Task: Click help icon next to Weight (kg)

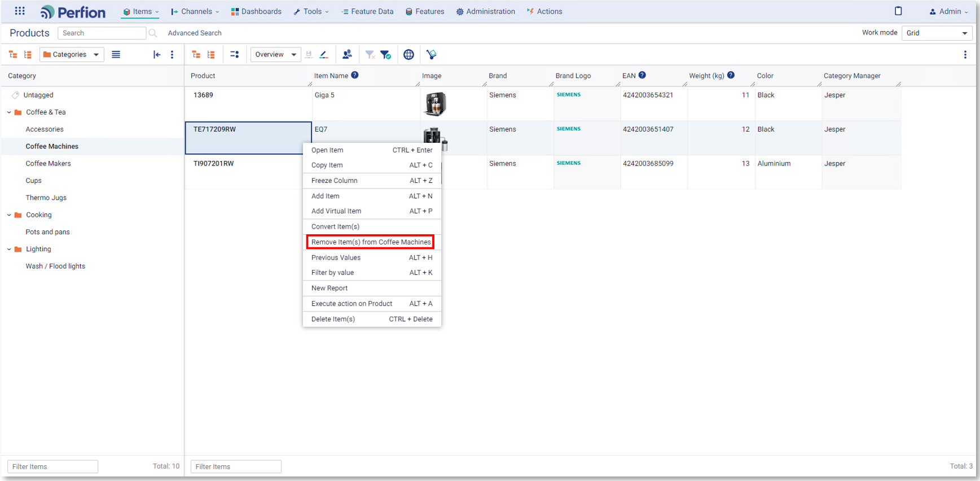Action: coord(731,75)
